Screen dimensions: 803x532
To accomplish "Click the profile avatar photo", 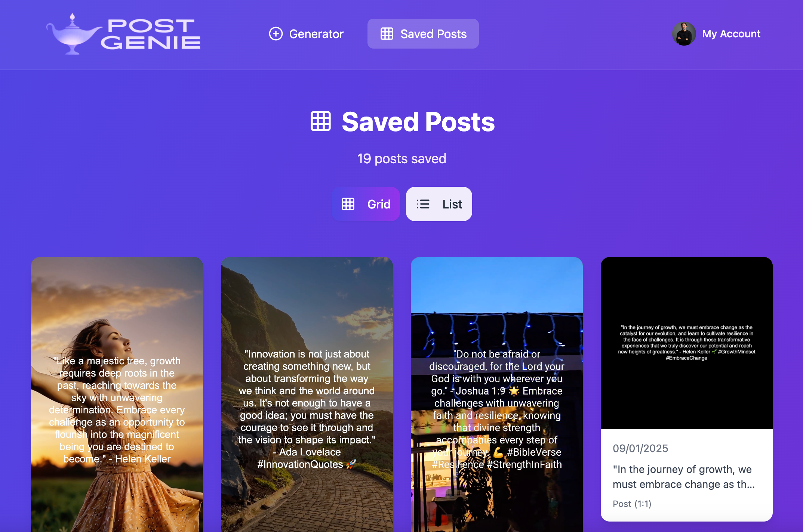I will click(684, 34).
